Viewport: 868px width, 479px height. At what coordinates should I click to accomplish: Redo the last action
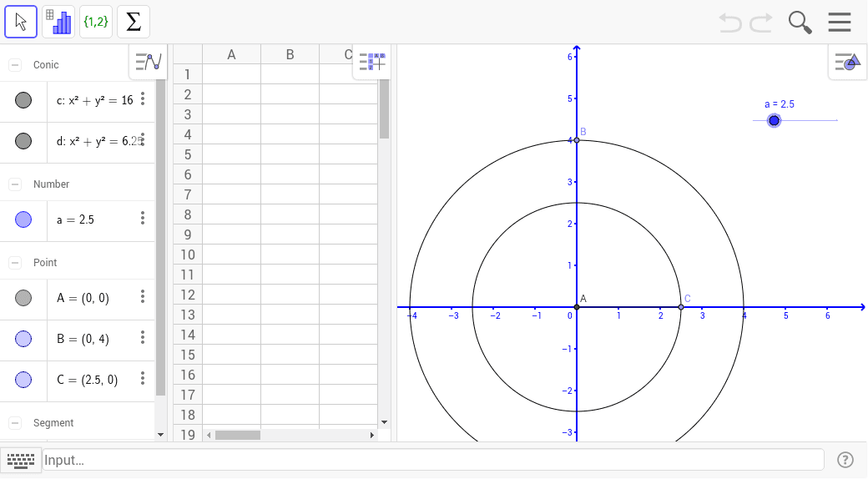[761, 23]
